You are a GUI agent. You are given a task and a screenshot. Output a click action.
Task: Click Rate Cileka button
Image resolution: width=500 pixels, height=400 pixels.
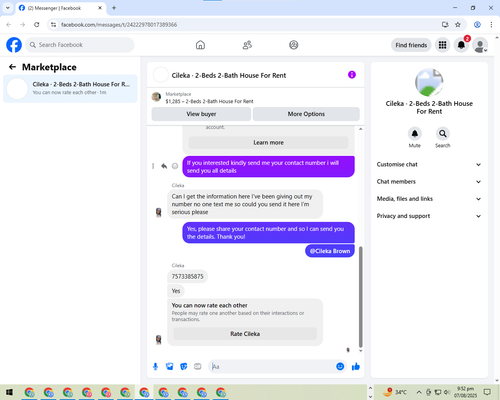[245, 334]
